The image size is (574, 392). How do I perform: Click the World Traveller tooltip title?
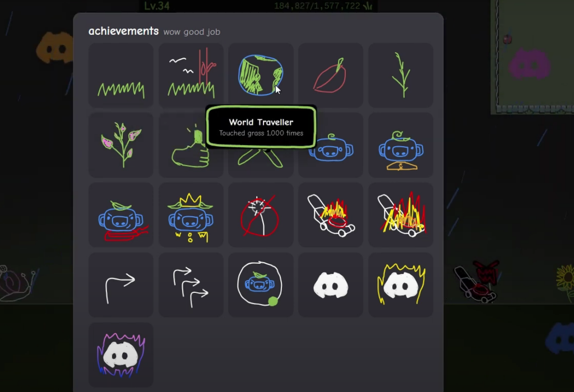[x=261, y=122]
